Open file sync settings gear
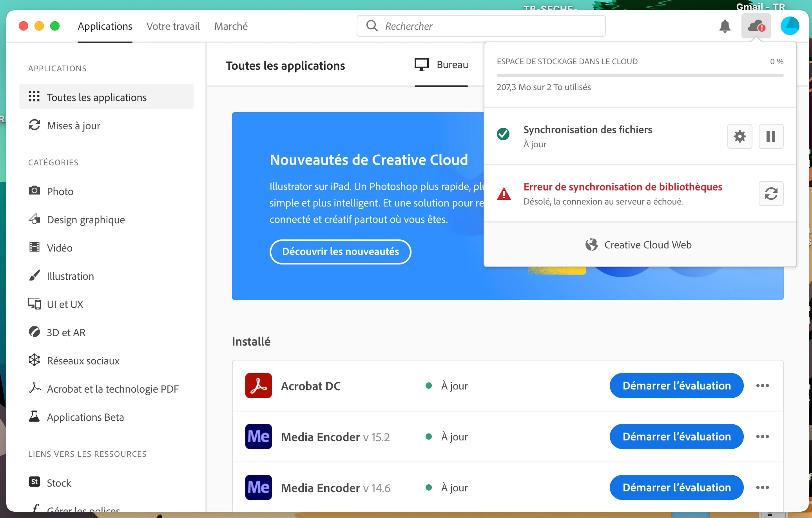This screenshot has height=518, width=812. pos(739,136)
